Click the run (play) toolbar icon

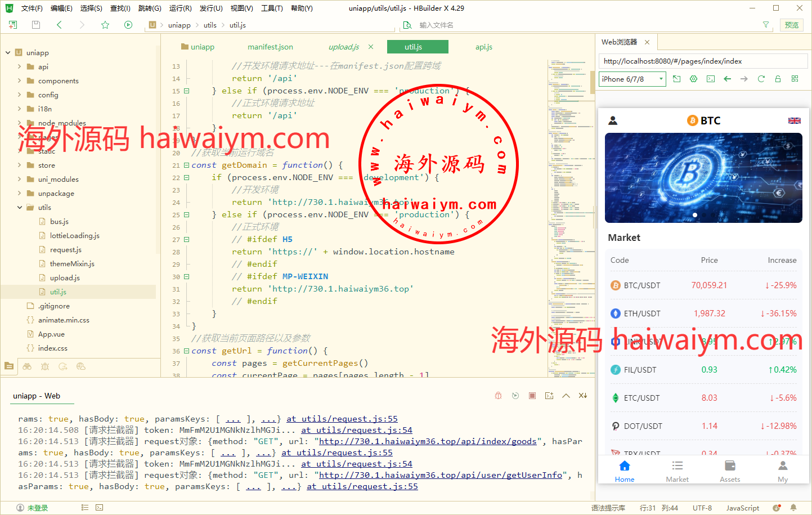(x=128, y=25)
